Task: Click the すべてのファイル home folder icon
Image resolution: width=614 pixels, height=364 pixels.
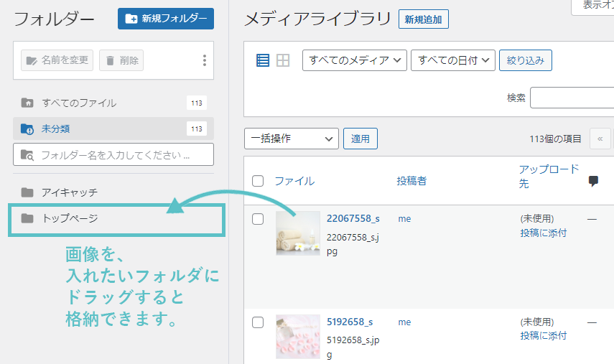Action: [x=27, y=103]
